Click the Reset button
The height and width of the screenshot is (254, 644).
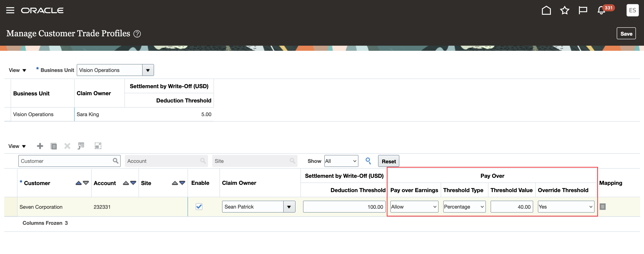[x=388, y=161]
